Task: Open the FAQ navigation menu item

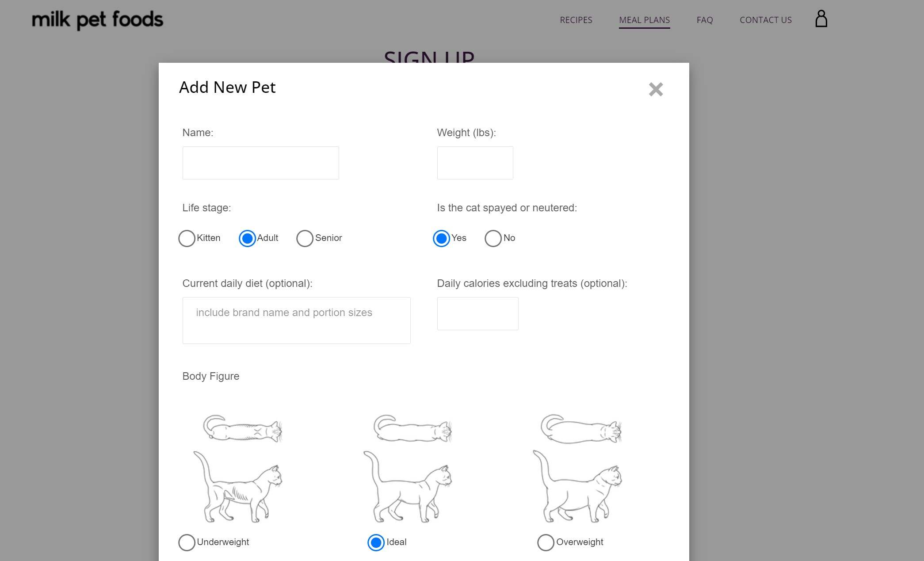Action: click(705, 20)
